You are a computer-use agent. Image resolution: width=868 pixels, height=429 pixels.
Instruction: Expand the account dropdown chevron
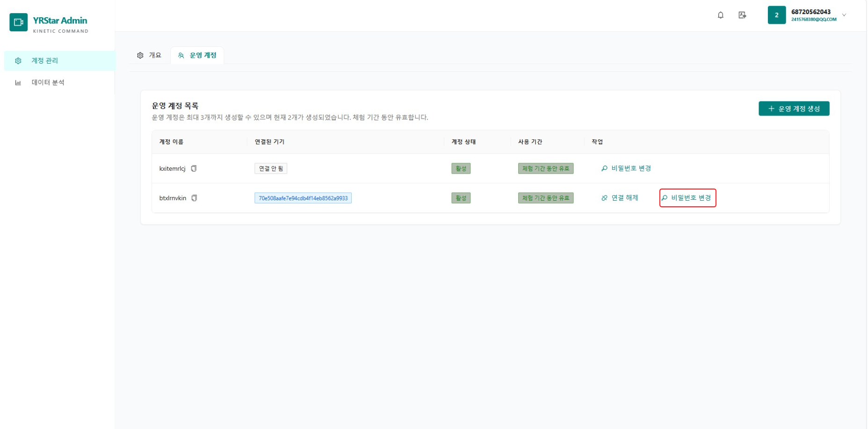(x=844, y=15)
